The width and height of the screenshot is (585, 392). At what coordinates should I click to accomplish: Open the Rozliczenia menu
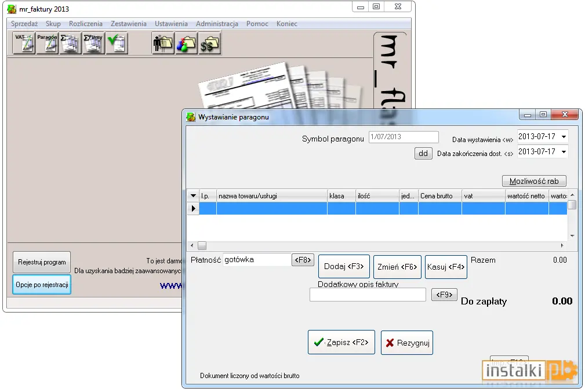click(85, 24)
